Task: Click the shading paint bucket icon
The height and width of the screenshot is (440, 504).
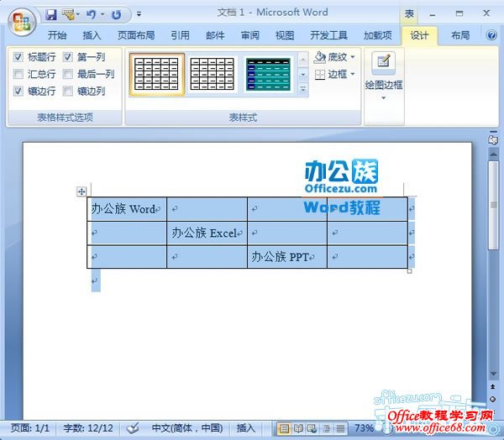Action: tap(320, 57)
